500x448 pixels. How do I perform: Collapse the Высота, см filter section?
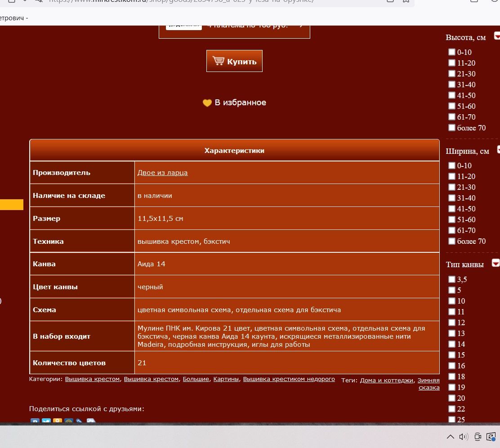pyautogui.click(x=497, y=36)
